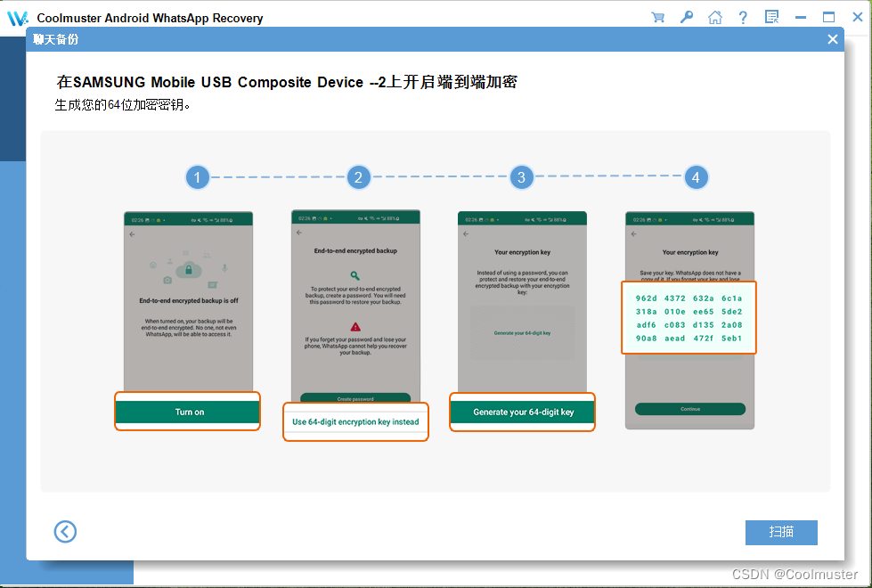Select step 3 circle marker

[522, 177]
